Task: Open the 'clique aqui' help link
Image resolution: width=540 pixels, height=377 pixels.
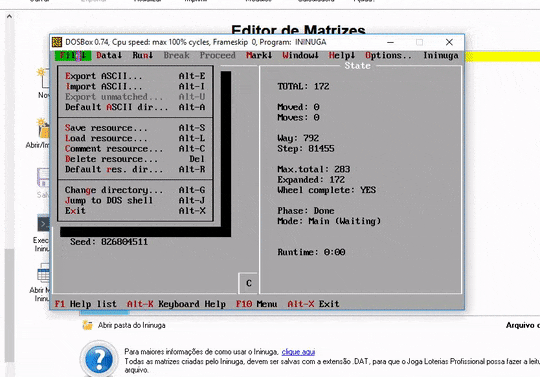Action: point(298,352)
